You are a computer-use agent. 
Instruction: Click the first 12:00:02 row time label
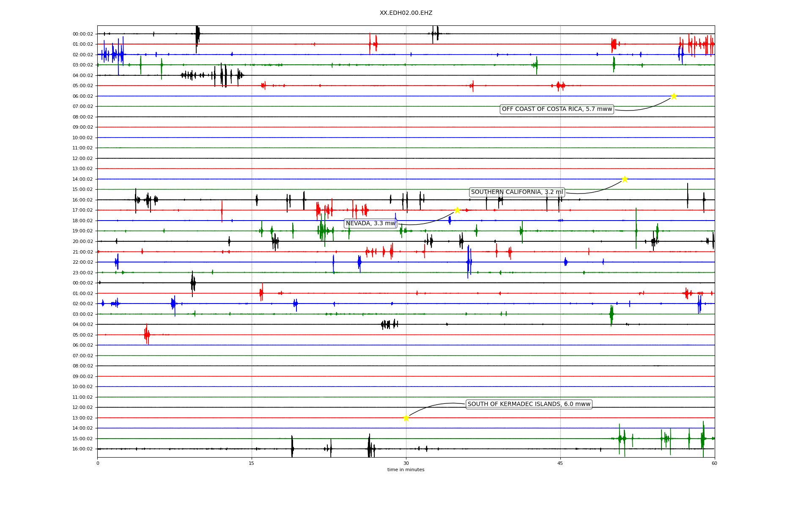pos(82,158)
